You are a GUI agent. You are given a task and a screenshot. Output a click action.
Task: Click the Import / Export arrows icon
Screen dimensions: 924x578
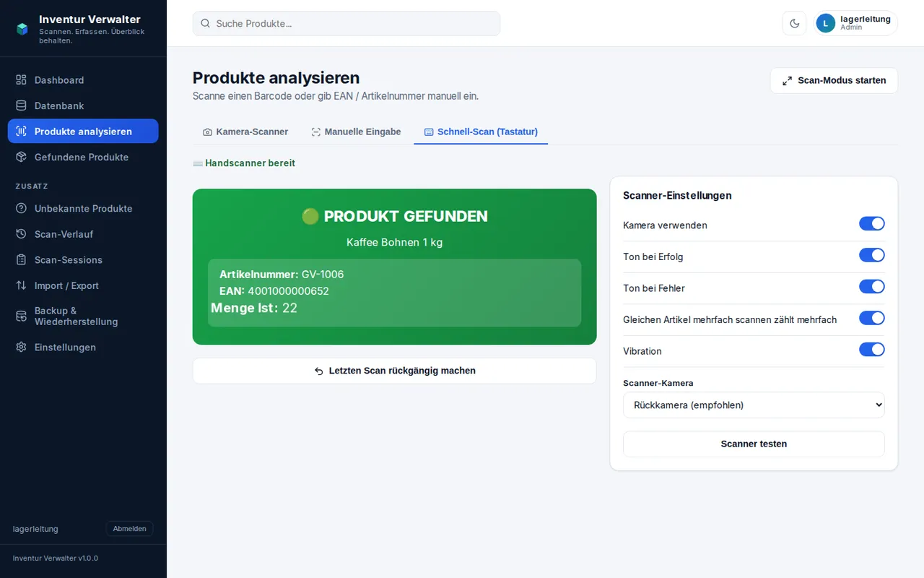coord(21,285)
